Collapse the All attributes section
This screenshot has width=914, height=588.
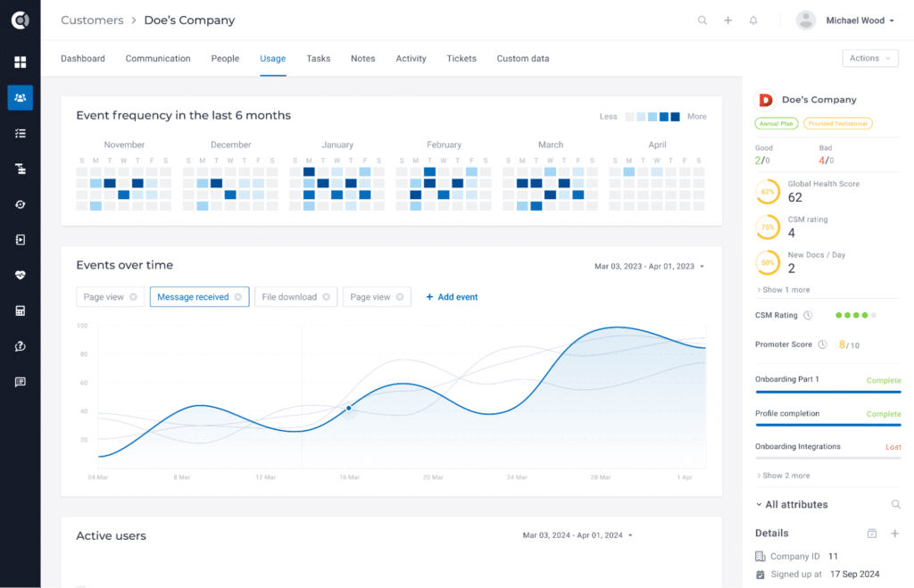point(791,504)
